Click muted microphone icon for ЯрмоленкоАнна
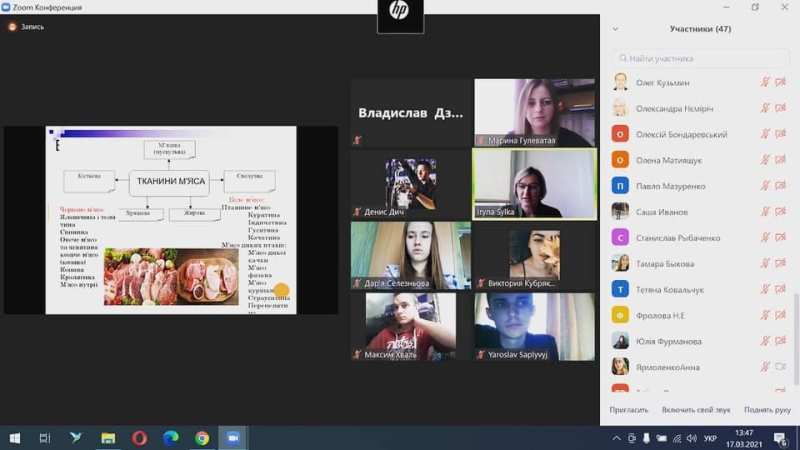This screenshot has width=800, height=450. pos(765,367)
